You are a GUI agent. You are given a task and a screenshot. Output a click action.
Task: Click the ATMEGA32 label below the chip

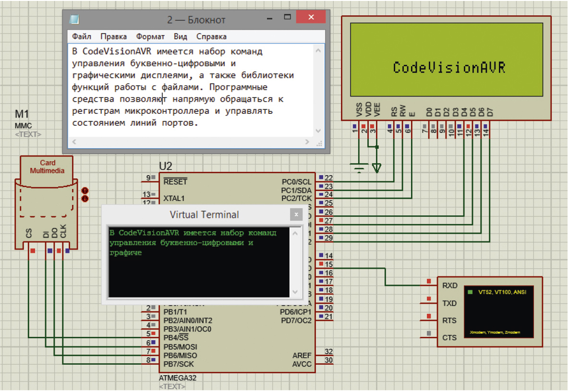click(x=178, y=378)
